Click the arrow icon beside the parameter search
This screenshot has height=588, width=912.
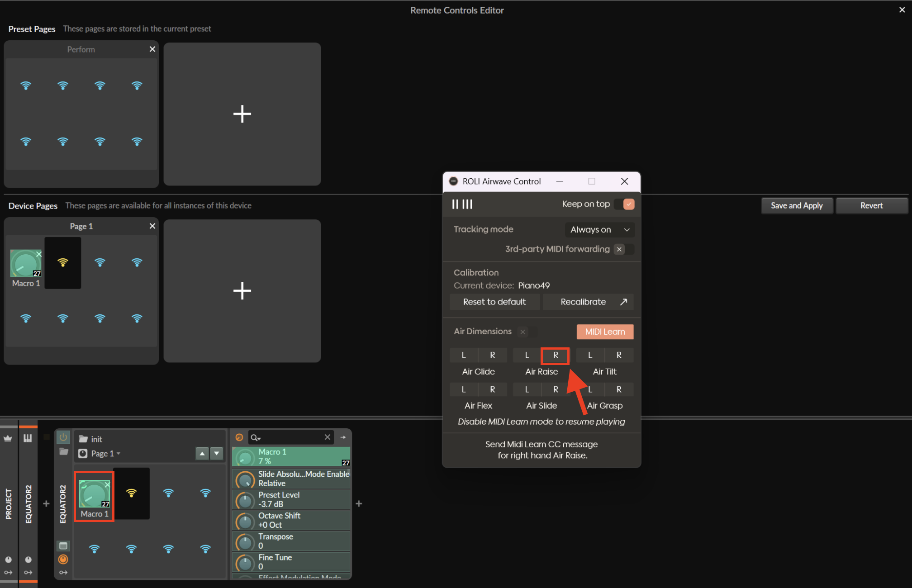tap(343, 437)
